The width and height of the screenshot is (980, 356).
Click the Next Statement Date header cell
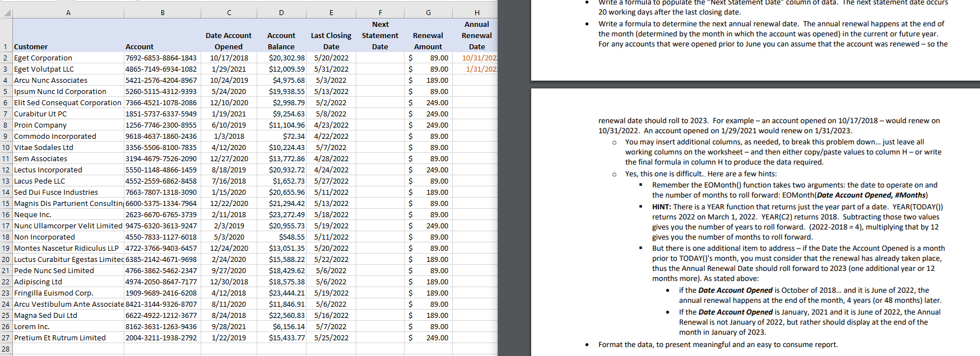click(380, 35)
